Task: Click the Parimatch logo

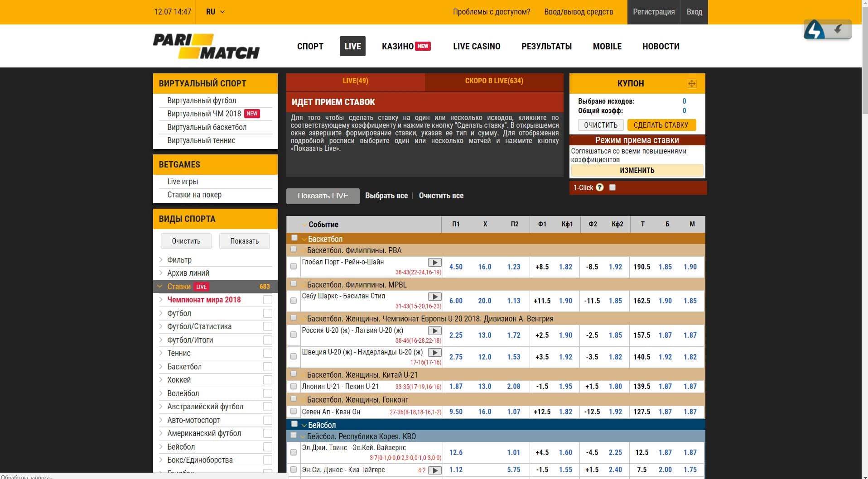Action: 206,46
